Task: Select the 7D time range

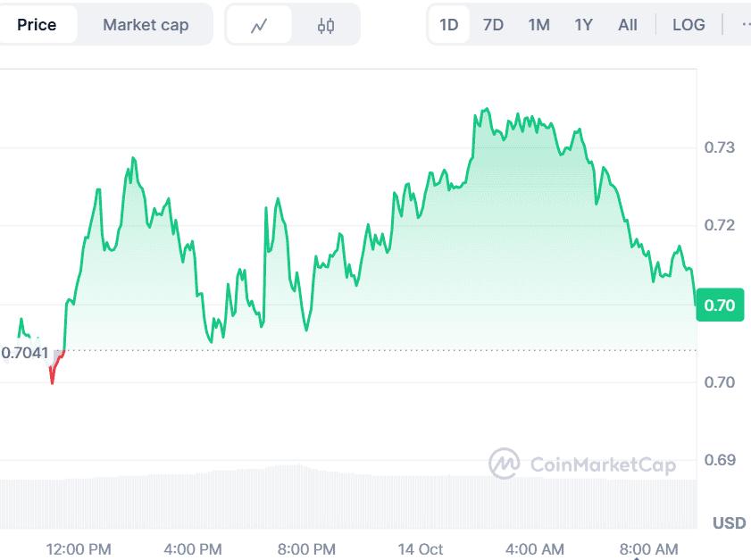Action: (x=493, y=25)
